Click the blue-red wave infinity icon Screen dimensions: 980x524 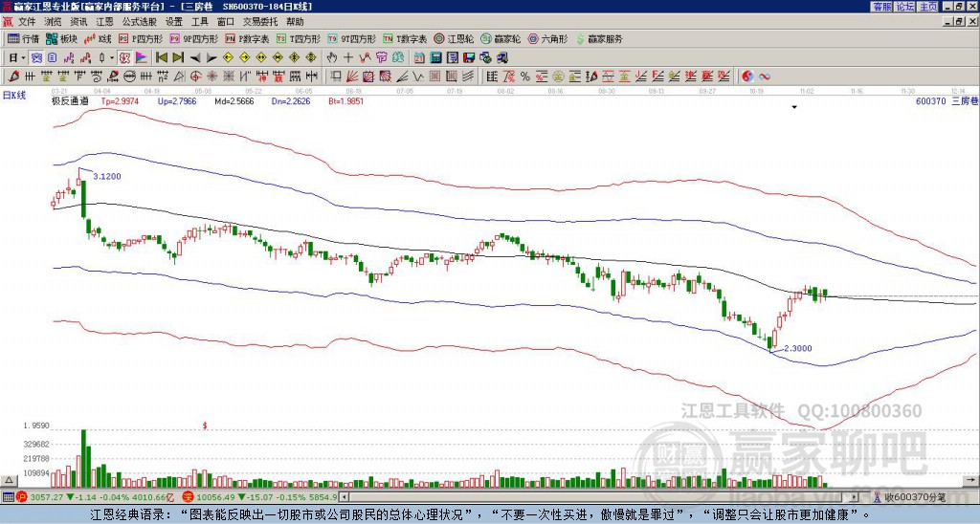pyautogui.click(x=765, y=76)
